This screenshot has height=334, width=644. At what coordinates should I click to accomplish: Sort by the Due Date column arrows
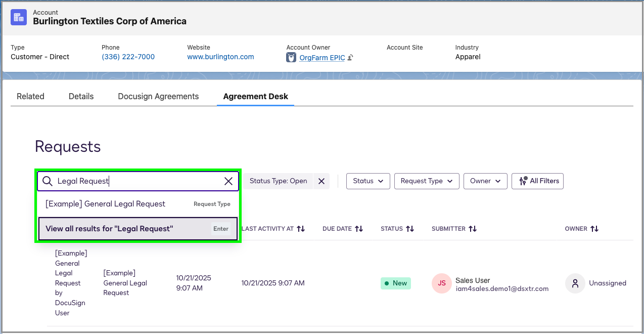click(x=359, y=228)
